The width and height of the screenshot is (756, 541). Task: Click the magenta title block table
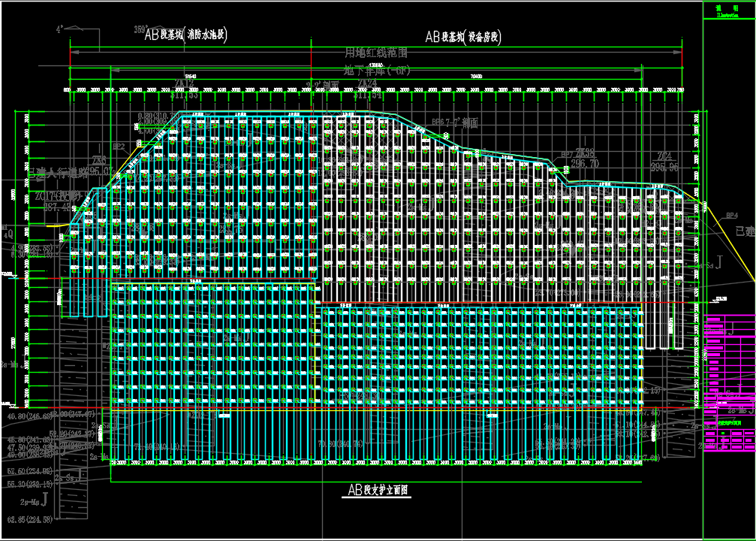coord(730,382)
